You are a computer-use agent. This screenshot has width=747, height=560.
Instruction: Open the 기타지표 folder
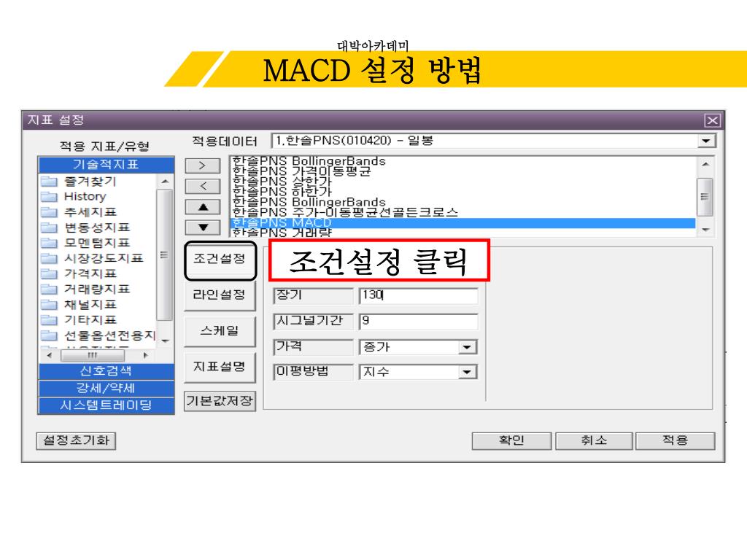pyautogui.click(x=79, y=319)
